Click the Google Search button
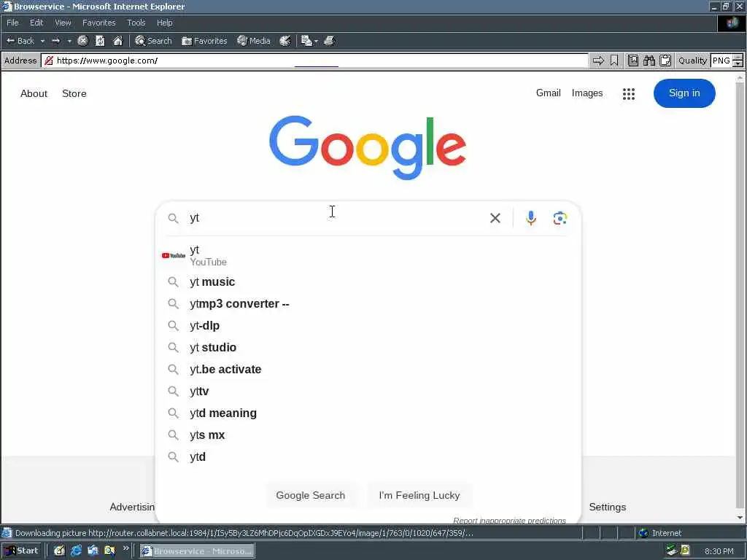Viewport: 747px width, 560px height. pos(311,495)
